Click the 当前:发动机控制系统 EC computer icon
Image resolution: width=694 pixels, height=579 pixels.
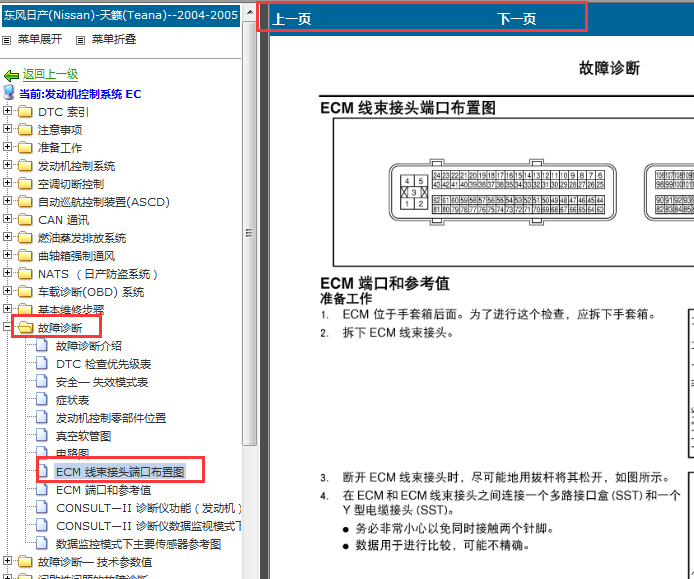click(8, 93)
